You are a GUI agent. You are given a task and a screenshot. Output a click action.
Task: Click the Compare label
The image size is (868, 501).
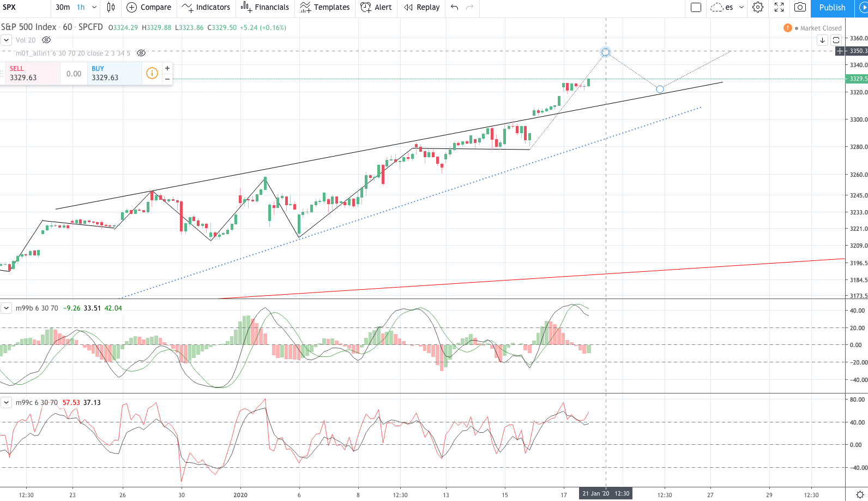[x=156, y=7]
